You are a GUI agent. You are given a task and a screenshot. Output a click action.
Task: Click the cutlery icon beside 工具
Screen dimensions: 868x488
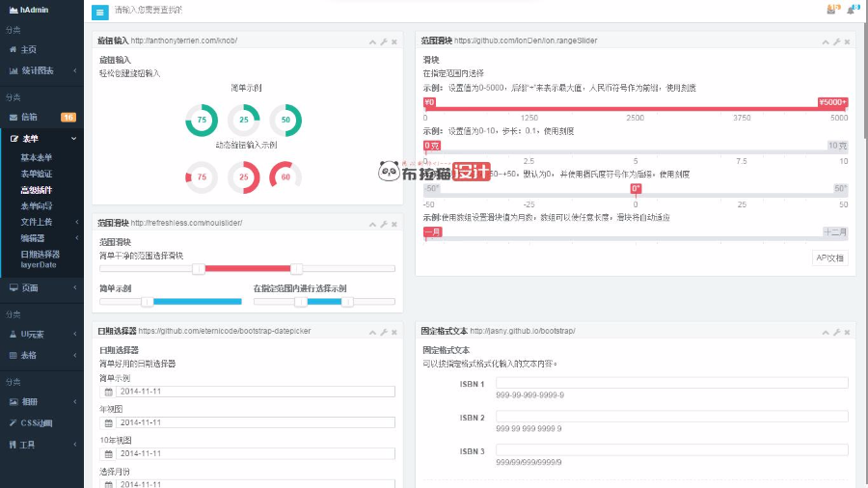click(x=13, y=445)
